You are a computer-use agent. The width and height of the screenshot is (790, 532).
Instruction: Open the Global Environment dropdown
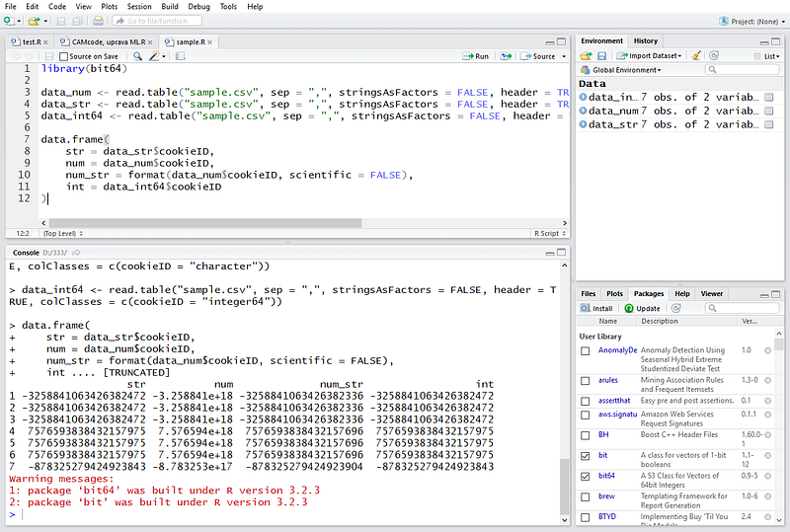point(624,70)
